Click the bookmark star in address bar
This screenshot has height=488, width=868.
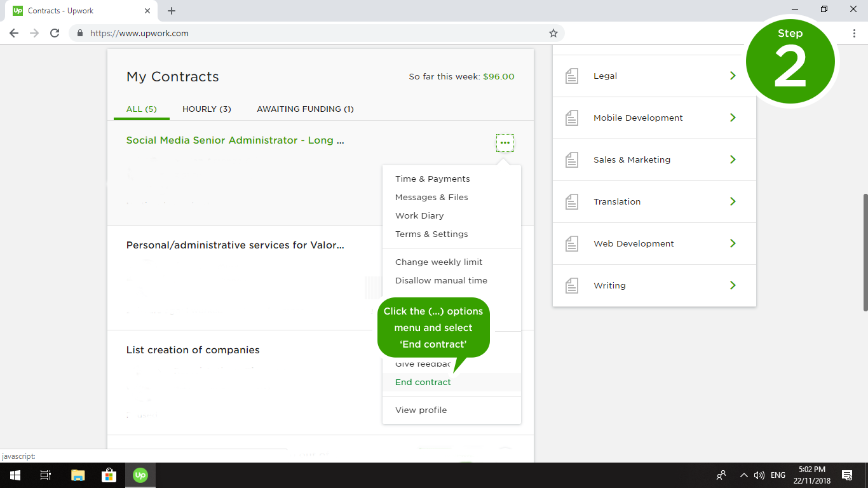pyautogui.click(x=553, y=33)
